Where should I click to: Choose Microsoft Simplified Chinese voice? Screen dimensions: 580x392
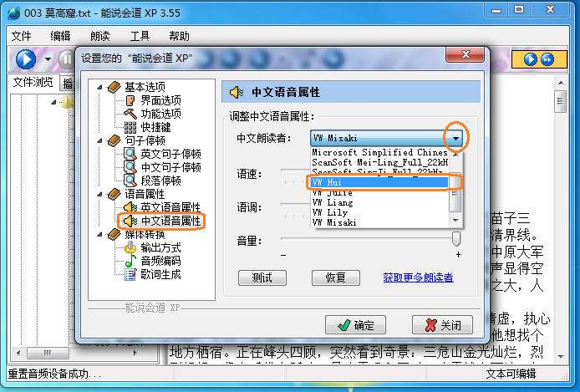click(380, 152)
